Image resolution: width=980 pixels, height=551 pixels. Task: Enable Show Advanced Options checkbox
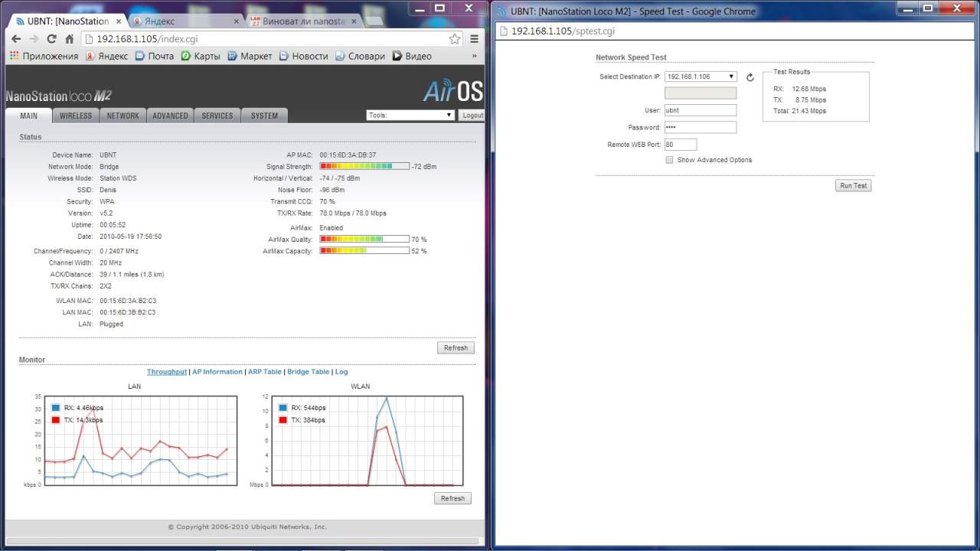tap(669, 160)
